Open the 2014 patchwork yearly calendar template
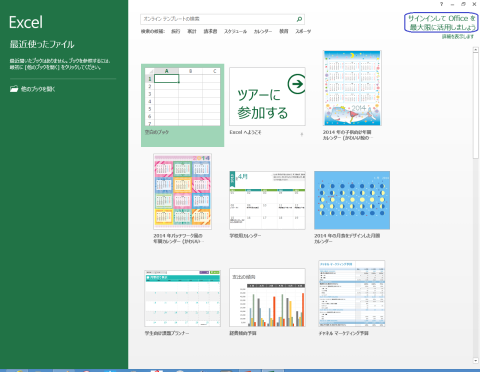 tap(182, 191)
